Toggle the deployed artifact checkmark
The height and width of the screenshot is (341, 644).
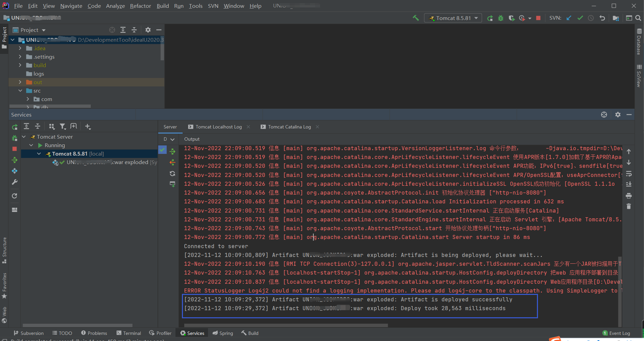[x=163, y=149]
